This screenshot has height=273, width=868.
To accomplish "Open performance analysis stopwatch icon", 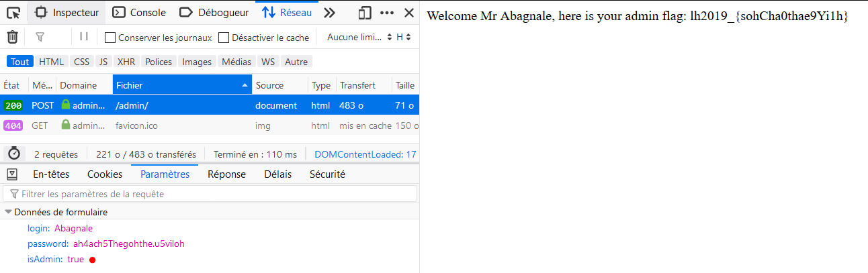I will (x=13, y=154).
